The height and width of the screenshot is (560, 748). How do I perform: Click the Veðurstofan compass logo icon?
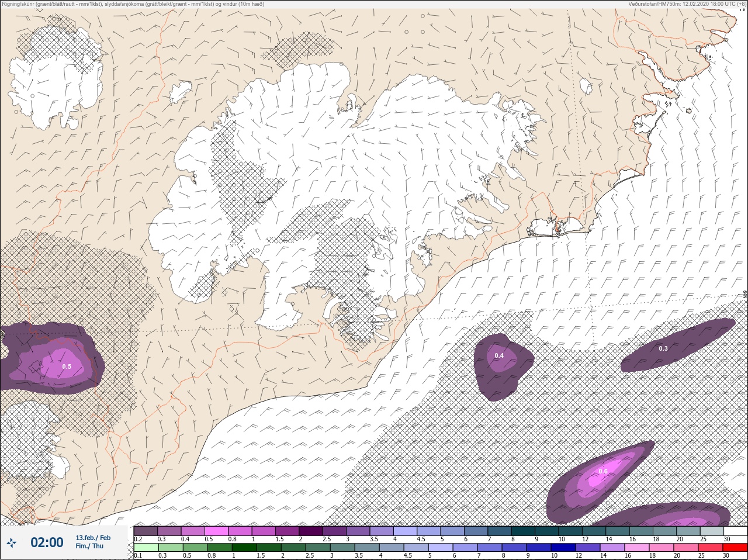[11, 543]
